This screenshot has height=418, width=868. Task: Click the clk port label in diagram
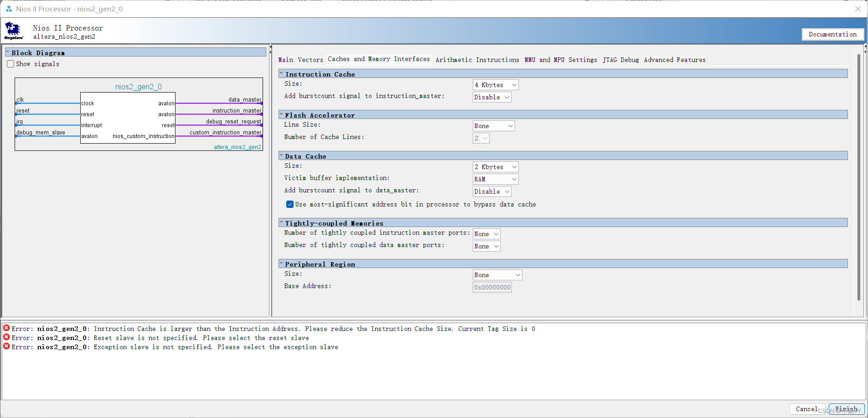20,99
